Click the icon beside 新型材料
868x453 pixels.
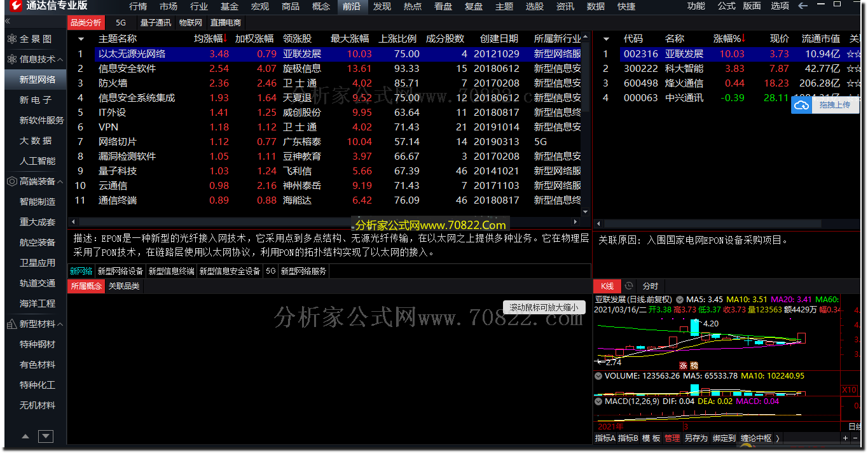coord(11,324)
